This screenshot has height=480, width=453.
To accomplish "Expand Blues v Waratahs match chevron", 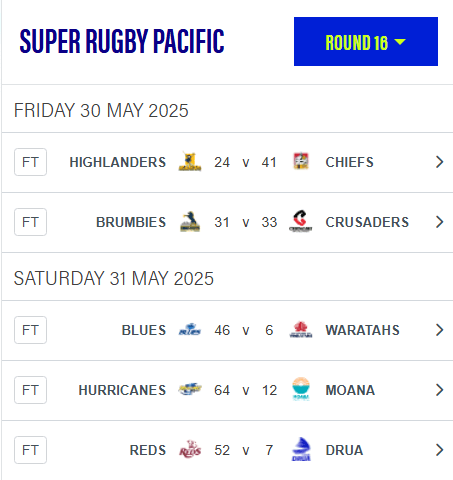I will (439, 330).
